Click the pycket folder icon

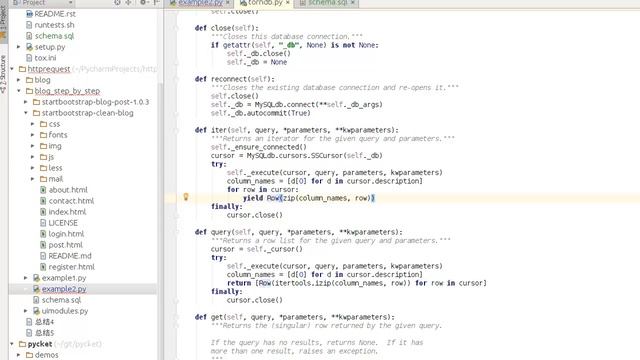(x=22, y=344)
